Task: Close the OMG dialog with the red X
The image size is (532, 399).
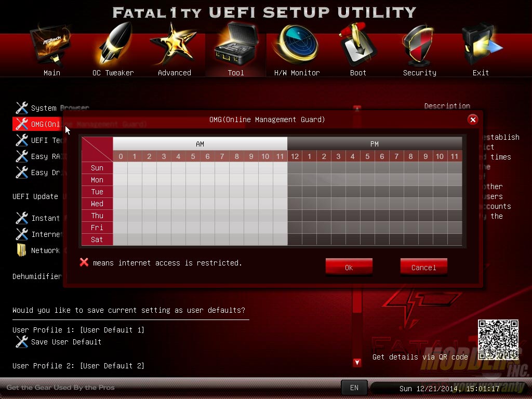Action: coord(473,119)
